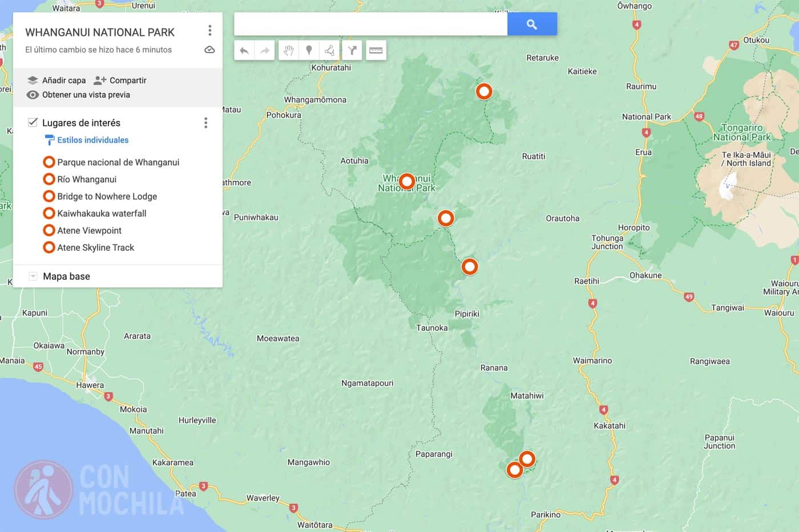Screen dimensions: 799x532
Task: Click the Kakatahi map label
Action: [610, 425]
